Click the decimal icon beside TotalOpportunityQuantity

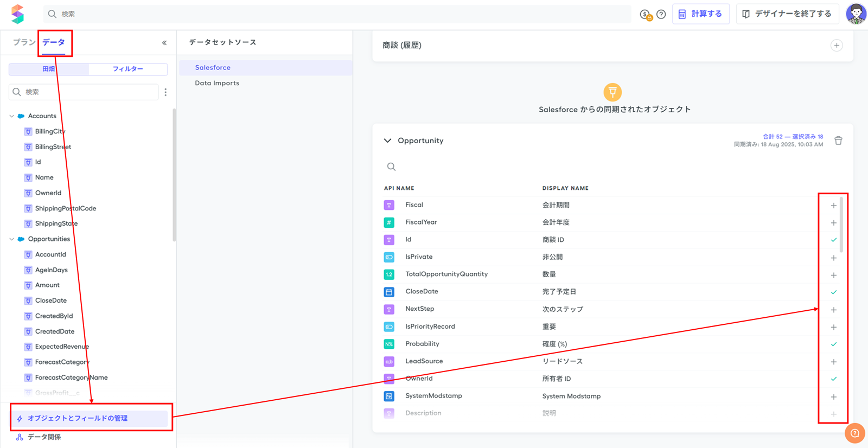pos(389,274)
